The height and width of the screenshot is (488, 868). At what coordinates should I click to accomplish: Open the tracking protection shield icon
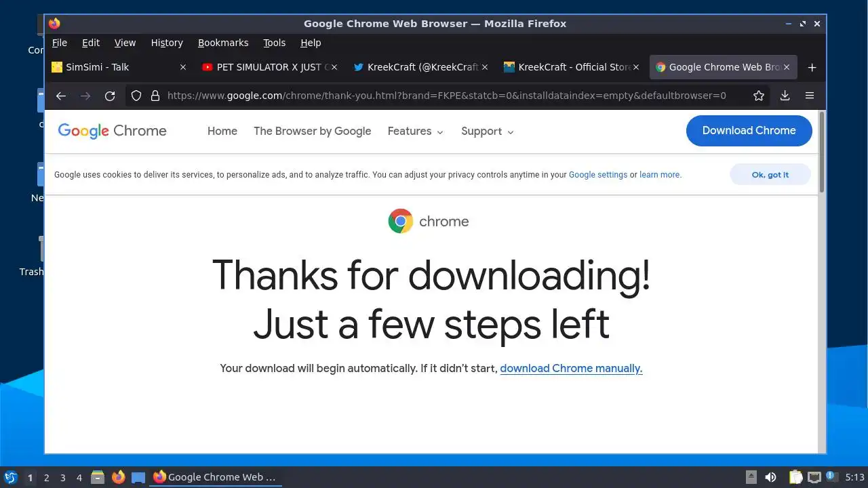pos(136,96)
